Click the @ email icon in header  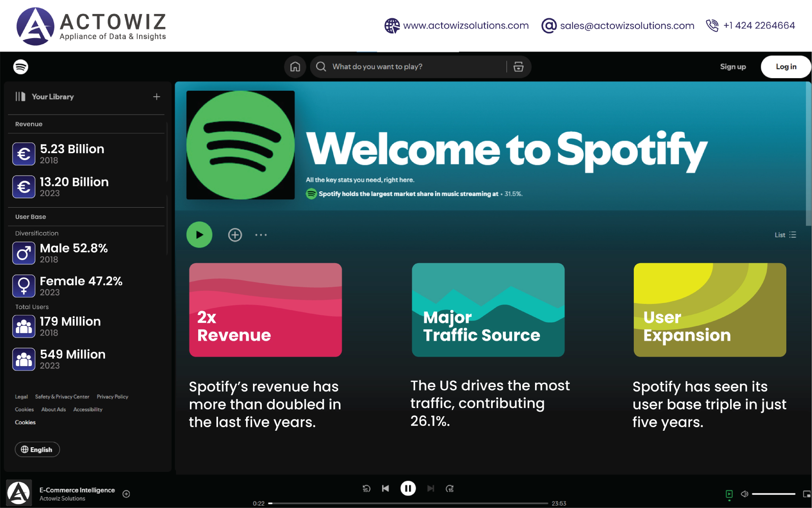click(549, 26)
